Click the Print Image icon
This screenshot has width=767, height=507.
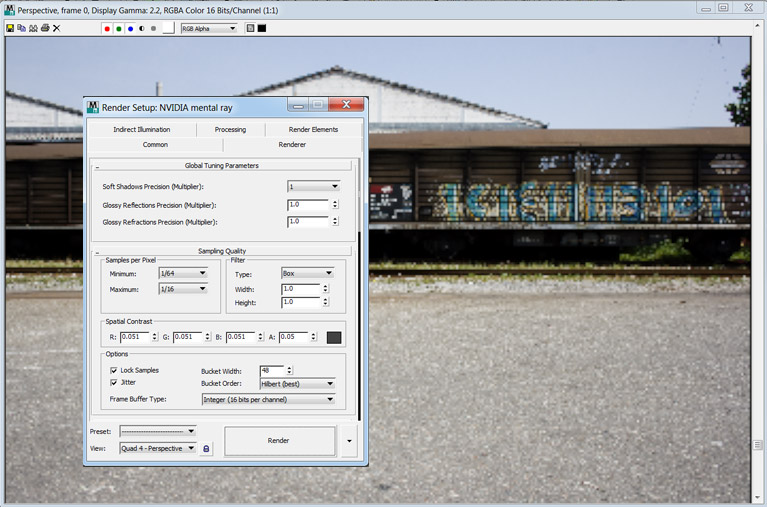click(x=45, y=28)
